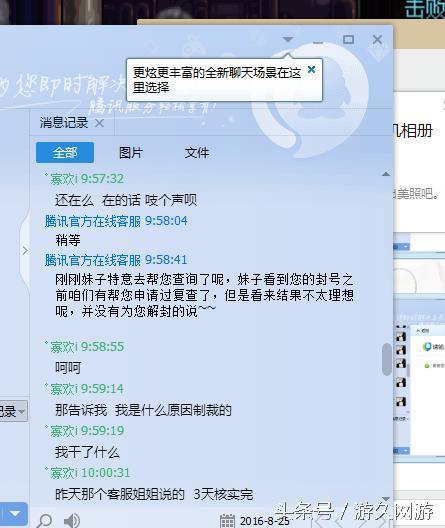Maximize the chat window

(348, 40)
